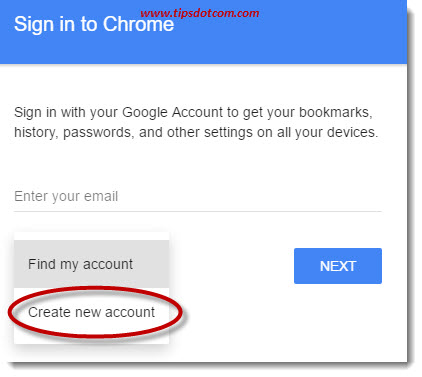This screenshot has width=422, height=377.
Task: Click the word account in Find my account
Action: click(x=108, y=264)
